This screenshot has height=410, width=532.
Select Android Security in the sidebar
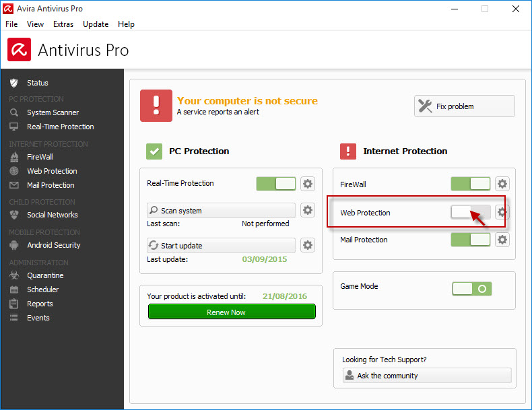pos(54,245)
